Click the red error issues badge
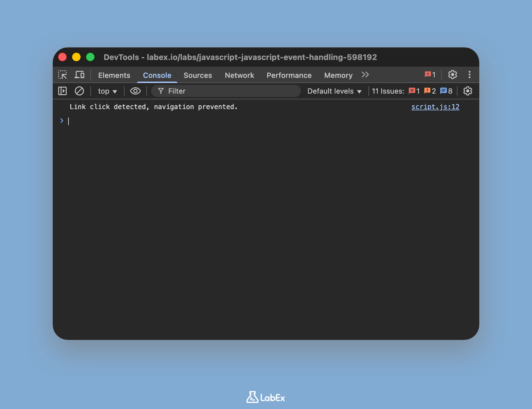This screenshot has height=409, width=532. (414, 91)
